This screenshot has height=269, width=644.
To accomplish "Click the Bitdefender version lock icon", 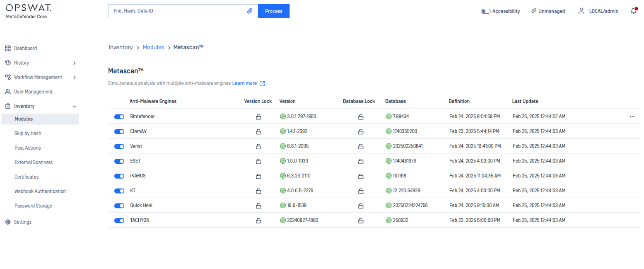I will coord(258,117).
